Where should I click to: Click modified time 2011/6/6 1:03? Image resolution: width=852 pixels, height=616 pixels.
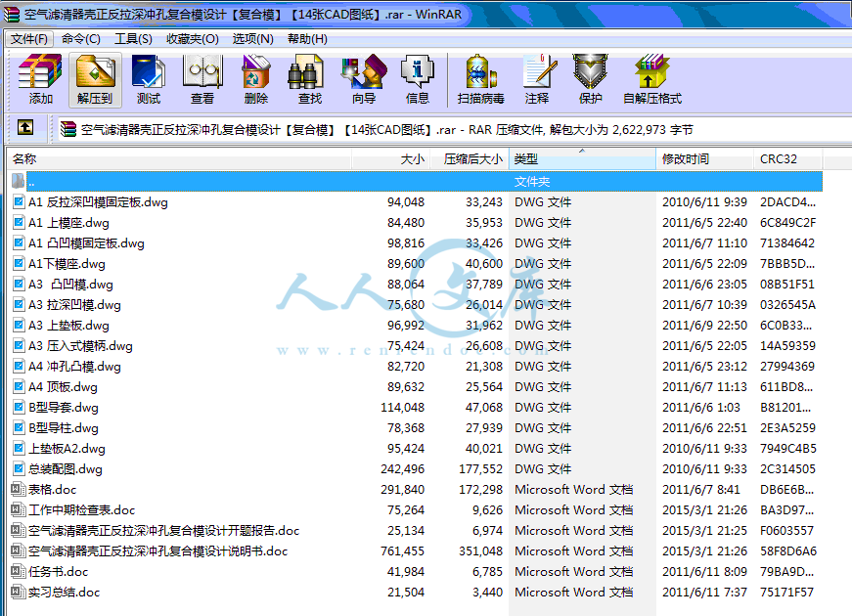(701, 408)
